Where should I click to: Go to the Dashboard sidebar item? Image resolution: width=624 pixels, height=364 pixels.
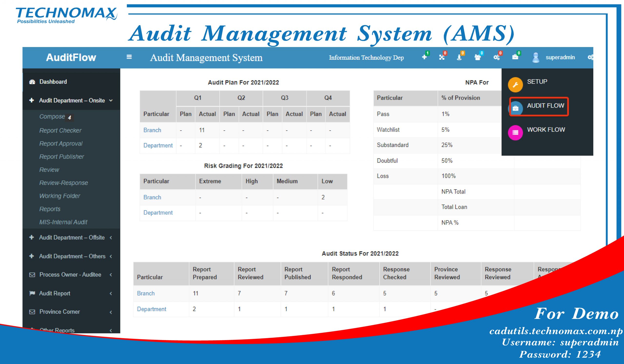(x=53, y=82)
